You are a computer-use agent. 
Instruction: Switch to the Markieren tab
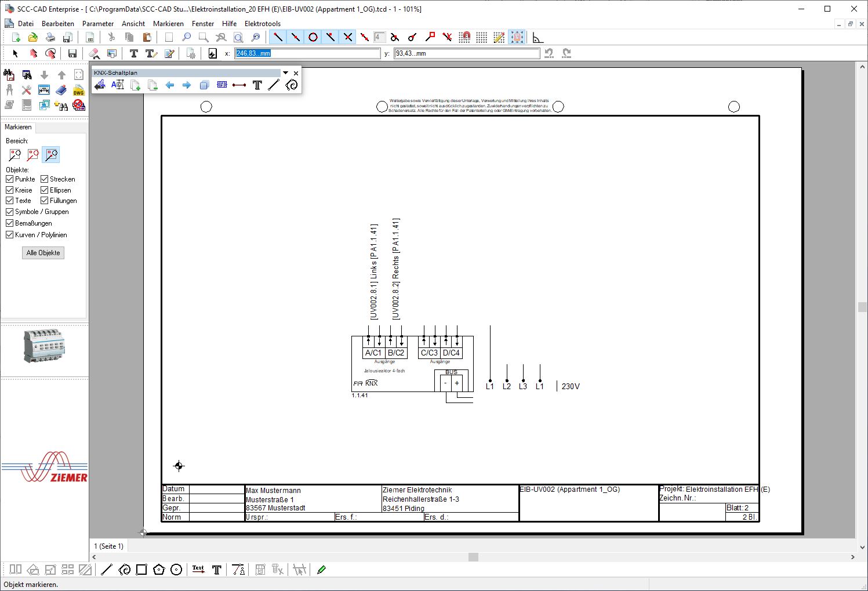click(18, 127)
